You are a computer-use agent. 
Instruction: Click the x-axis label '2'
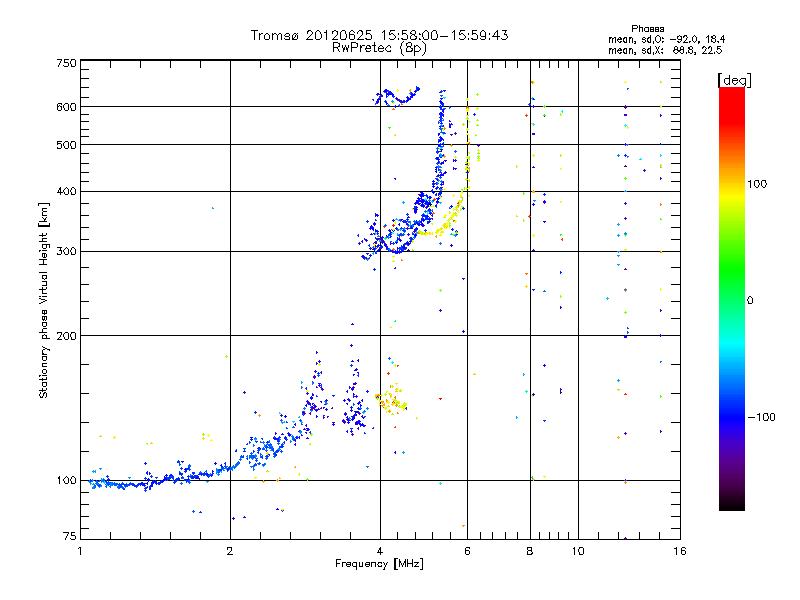(230, 551)
